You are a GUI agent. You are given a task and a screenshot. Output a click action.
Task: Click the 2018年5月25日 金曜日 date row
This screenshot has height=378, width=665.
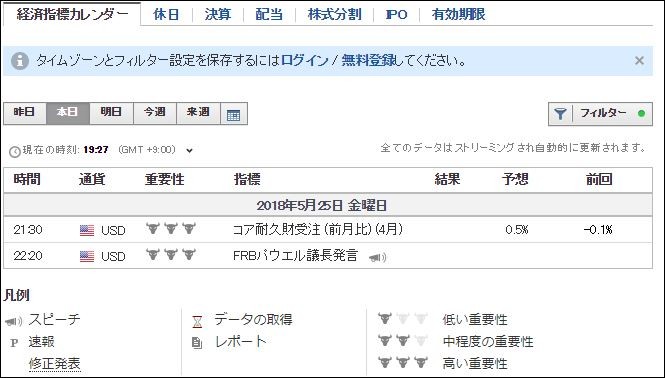point(327,206)
